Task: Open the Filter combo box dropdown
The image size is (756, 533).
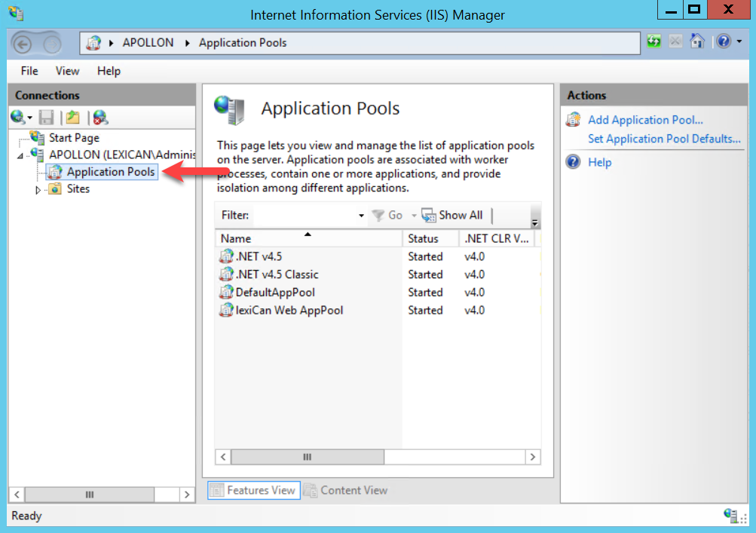Action: (x=361, y=216)
